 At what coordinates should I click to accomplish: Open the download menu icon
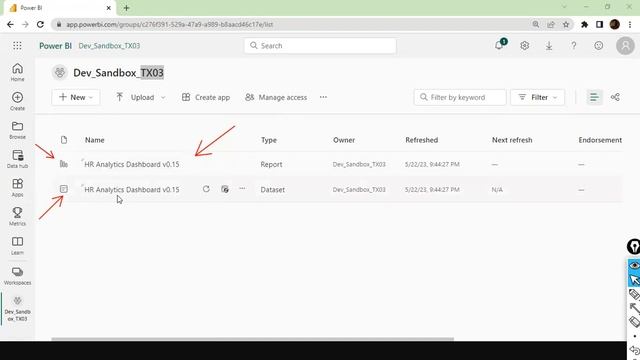click(x=549, y=46)
